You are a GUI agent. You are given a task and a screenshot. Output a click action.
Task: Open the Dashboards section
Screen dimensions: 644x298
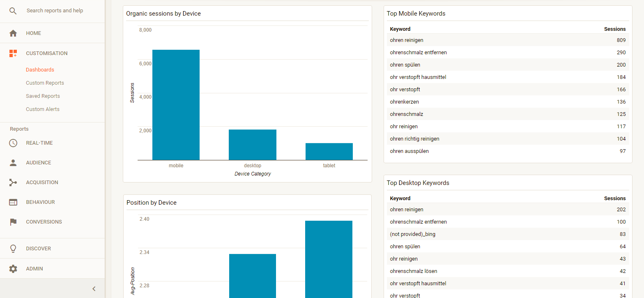[40, 70]
